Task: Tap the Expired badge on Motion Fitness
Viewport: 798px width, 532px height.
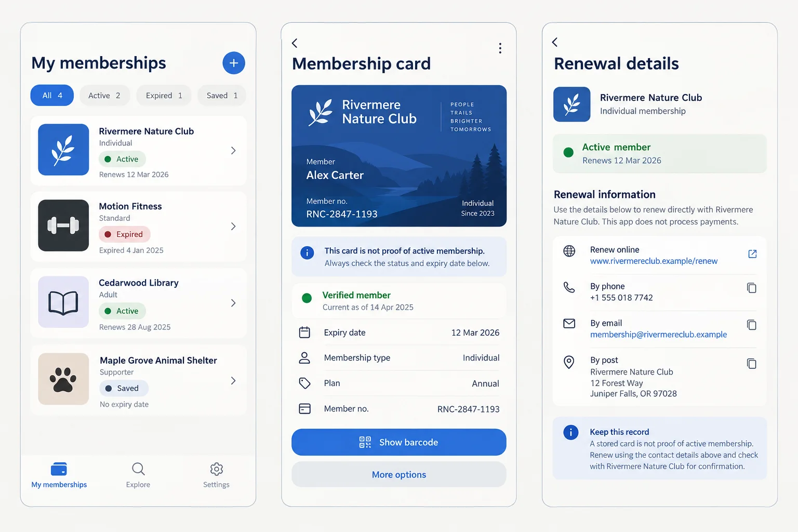Action: (125, 234)
